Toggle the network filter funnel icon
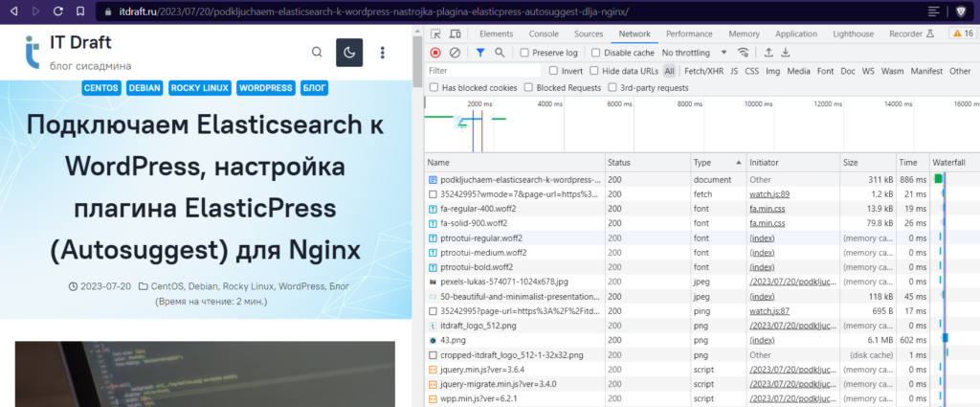Viewport: 980px width, 407px height. (x=480, y=53)
